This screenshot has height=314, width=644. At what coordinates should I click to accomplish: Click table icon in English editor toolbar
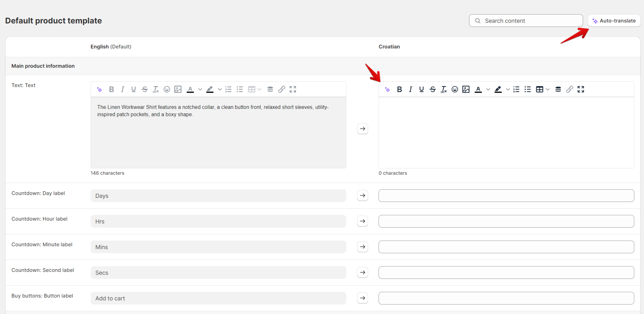click(x=252, y=90)
